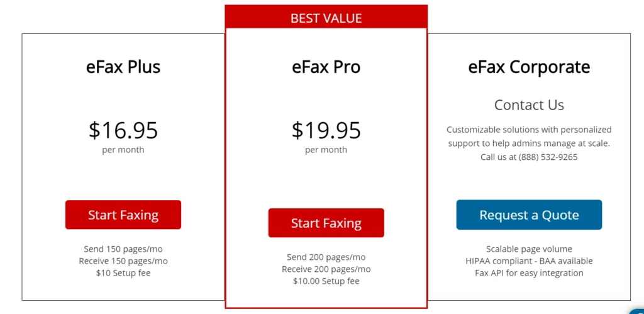The image size is (644, 314).
Task: Click the Contact Us text
Action: point(529,105)
